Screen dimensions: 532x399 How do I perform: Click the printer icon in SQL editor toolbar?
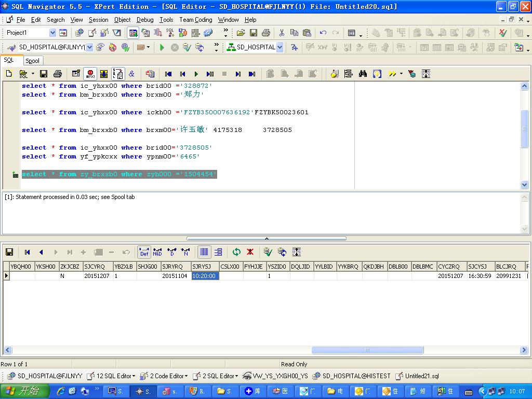point(58,74)
